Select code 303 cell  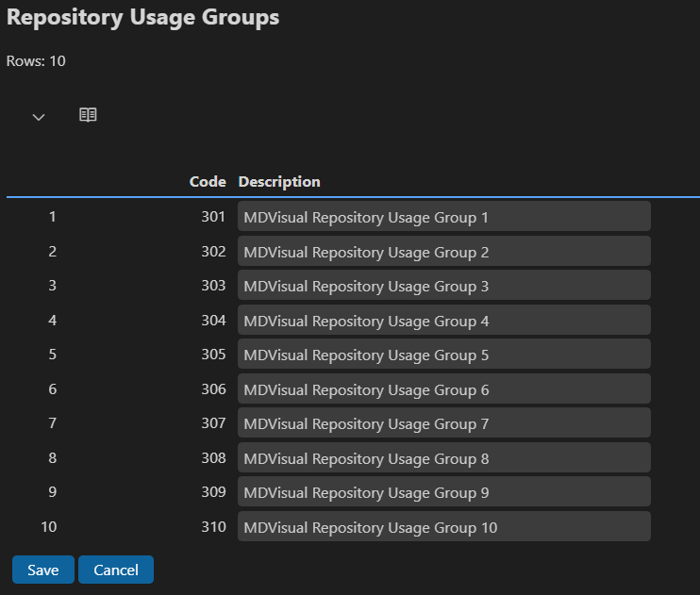coord(213,285)
